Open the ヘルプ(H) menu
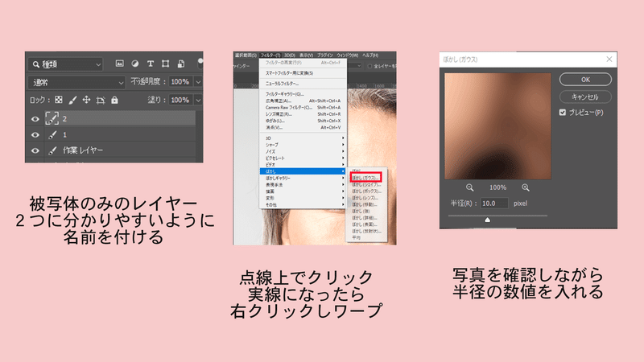This screenshot has width=644, height=362. tap(370, 55)
